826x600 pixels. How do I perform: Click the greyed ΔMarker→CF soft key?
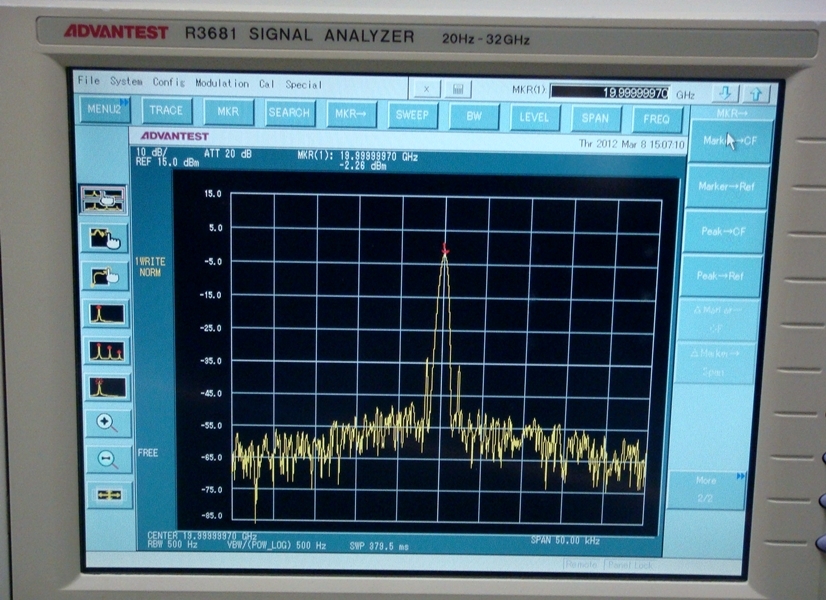coord(717,320)
